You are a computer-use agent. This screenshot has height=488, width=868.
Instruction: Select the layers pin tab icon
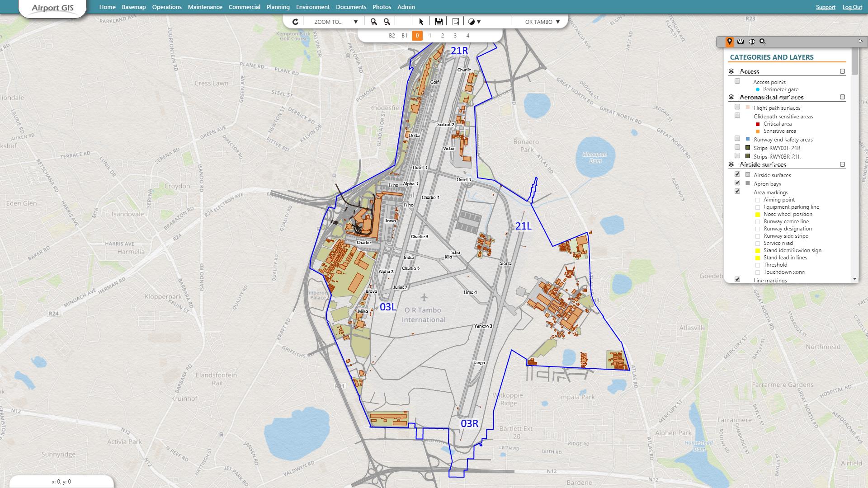729,42
